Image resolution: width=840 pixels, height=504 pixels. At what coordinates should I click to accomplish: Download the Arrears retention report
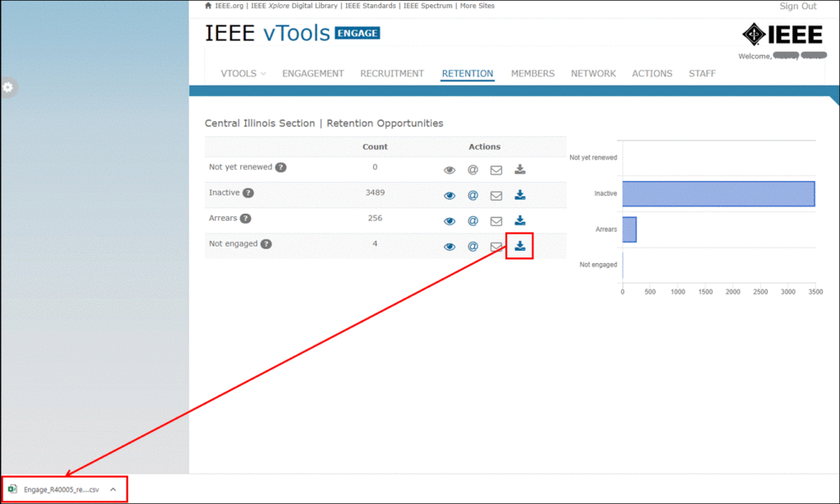click(x=519, y=220)
